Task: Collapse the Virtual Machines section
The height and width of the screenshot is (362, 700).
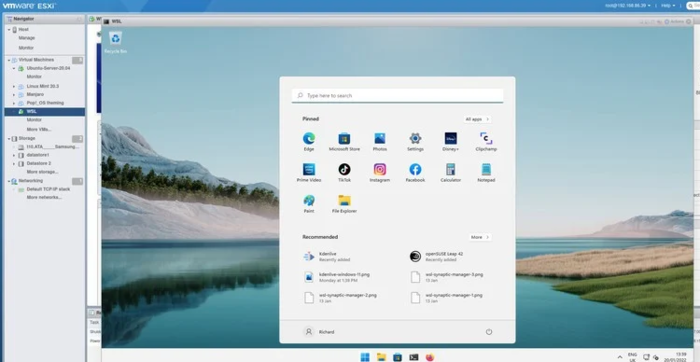Action: [9, 60]
